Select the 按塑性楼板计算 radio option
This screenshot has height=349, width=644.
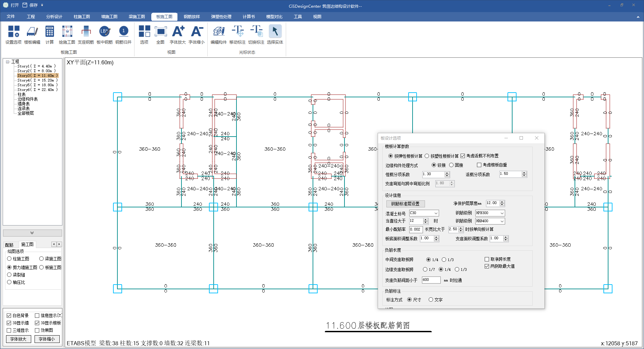pyautogui.click(x=427, y=156)
